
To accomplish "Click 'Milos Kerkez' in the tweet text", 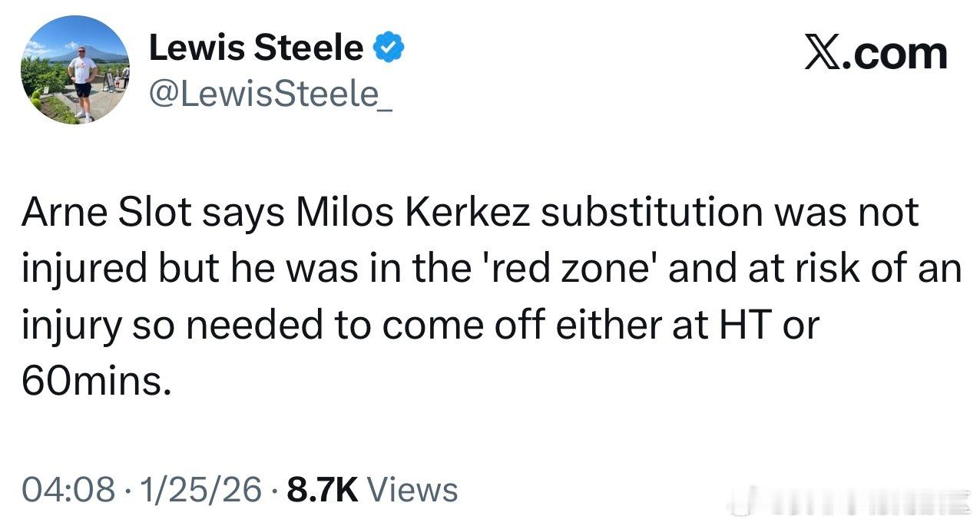I will [413, 213].
